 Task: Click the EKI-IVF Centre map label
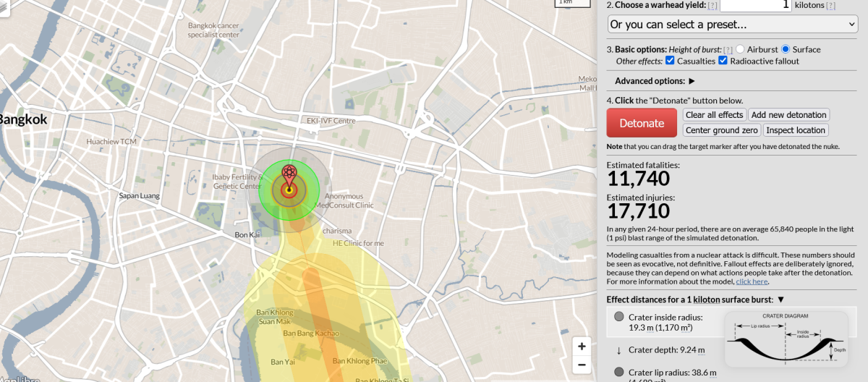point(331,120)
